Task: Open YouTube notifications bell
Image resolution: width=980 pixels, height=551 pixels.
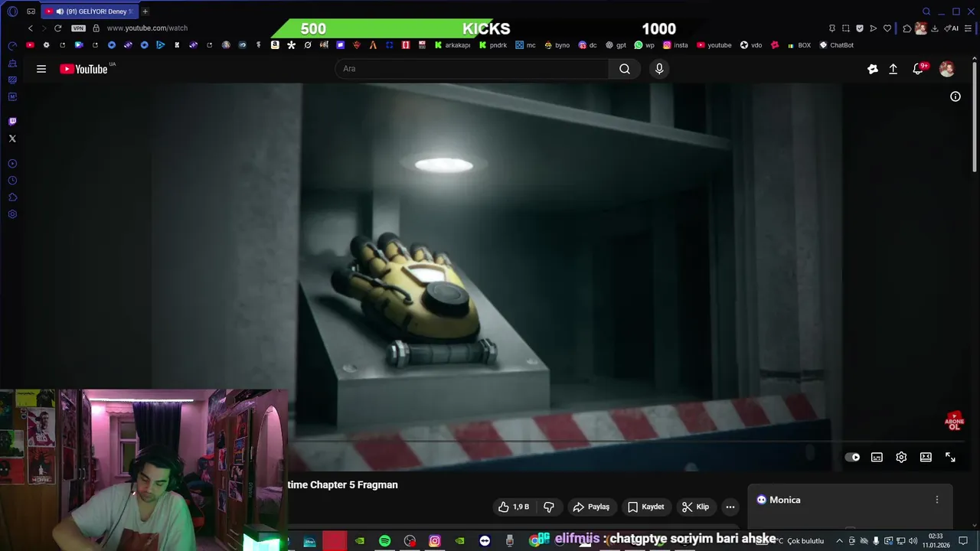Action: pyautogui.click(x=918, y=69)
